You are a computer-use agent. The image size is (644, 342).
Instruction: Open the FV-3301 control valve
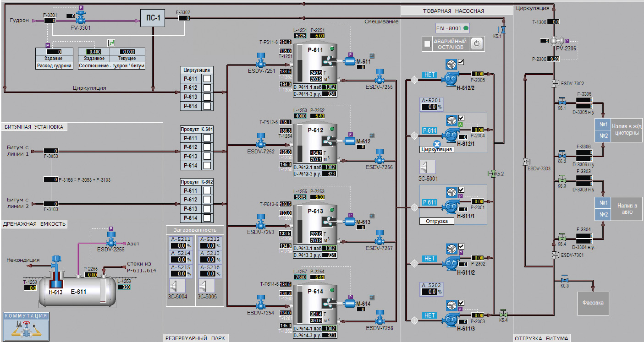[x=81, y=19]
